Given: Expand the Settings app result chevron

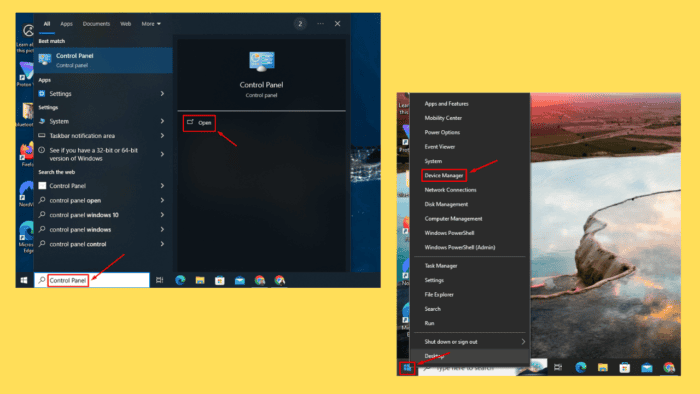Looking at the screenshot, I should (162, 94).
